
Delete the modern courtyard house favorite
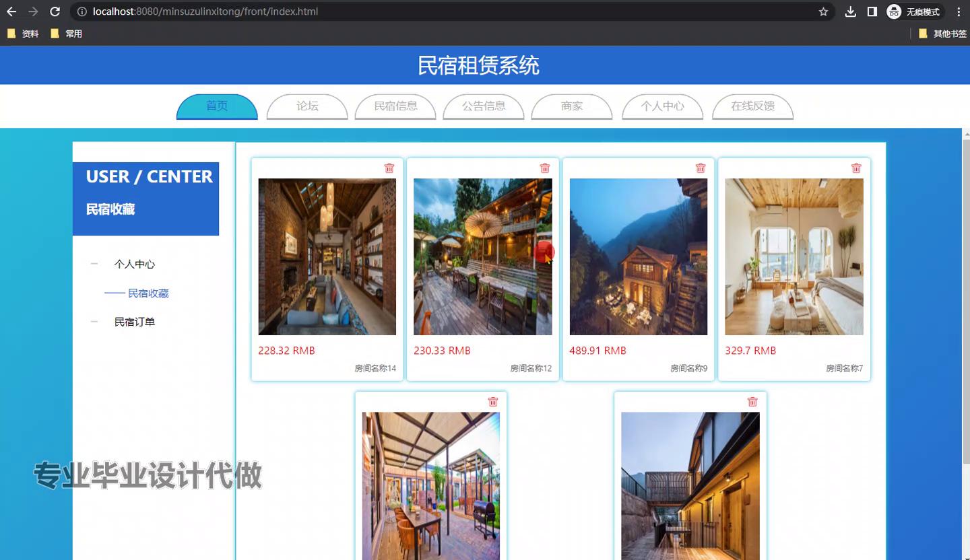752,402
